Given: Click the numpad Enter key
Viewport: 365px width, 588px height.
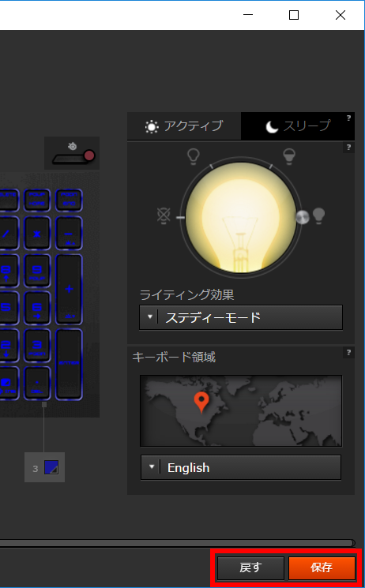Looking at the screenshot, I should [69, 364].
